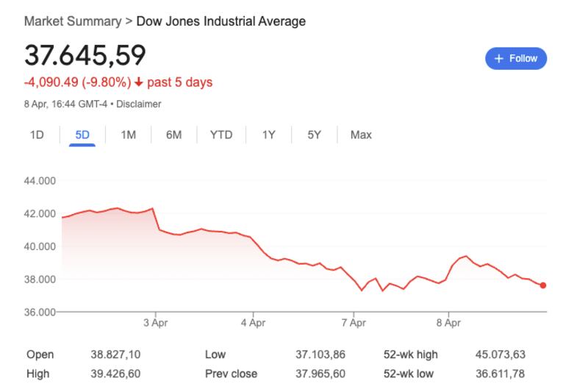The height and width of the screenshot is (392, 588).
Task: Switch to the 1M range tab
Action: coord(128,135)
